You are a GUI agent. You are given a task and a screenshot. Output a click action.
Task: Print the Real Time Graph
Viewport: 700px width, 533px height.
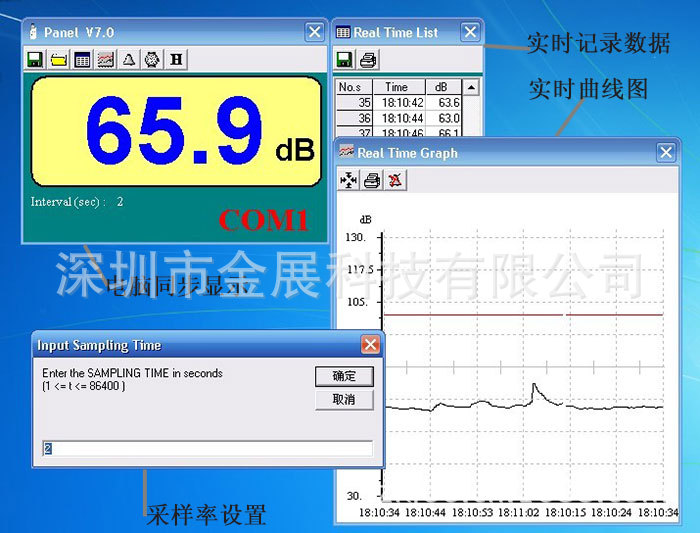pyautogui.click(x=372, y=180)
